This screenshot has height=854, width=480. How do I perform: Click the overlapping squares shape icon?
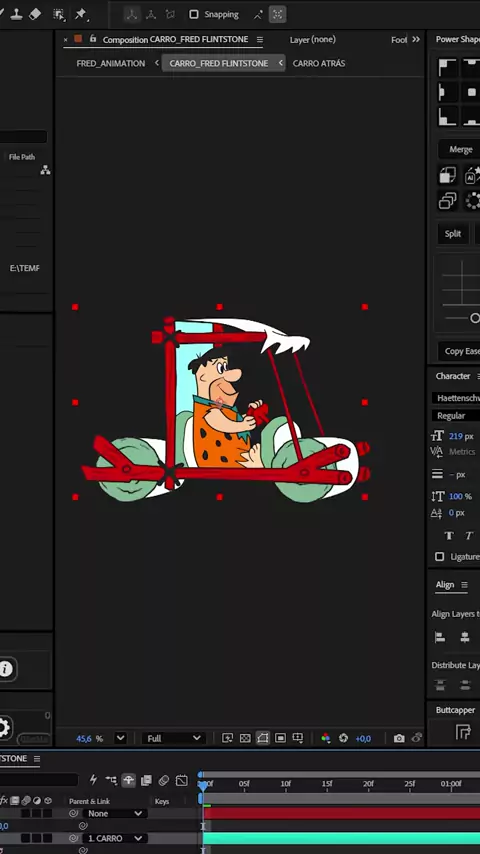447,175
